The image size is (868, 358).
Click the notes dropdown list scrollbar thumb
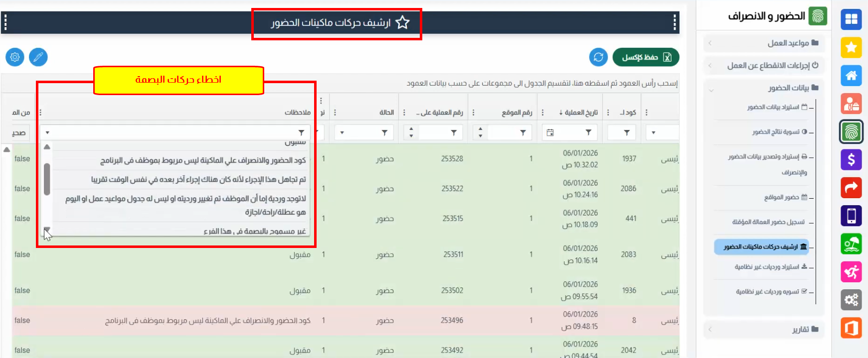47,179
